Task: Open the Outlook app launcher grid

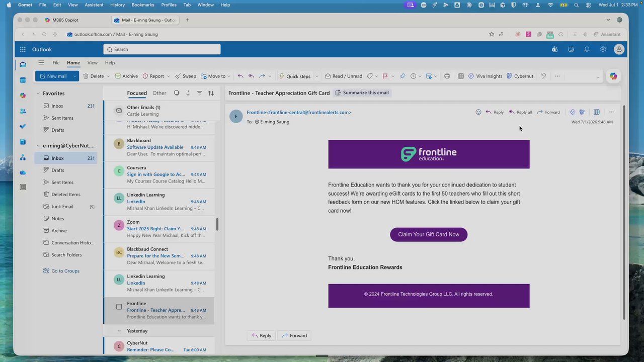Action: [x=23, y=49]
